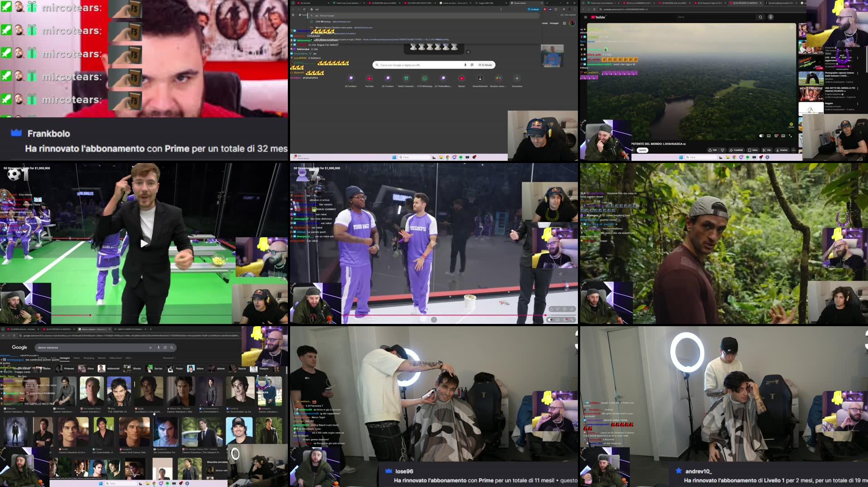
Task: Open the WhatsApp shortcut on new tab page
Action: tap(425, 78)
